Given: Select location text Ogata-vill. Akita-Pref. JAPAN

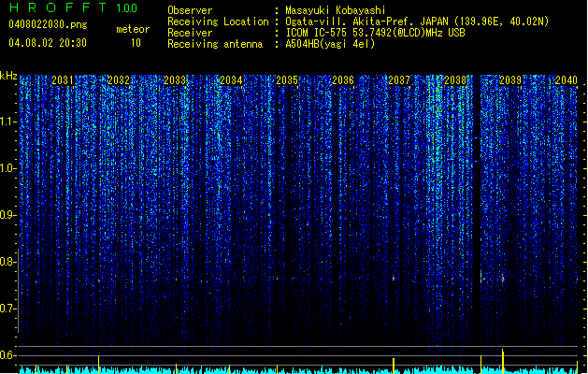Looking at the screenshot, I should 366,22.
